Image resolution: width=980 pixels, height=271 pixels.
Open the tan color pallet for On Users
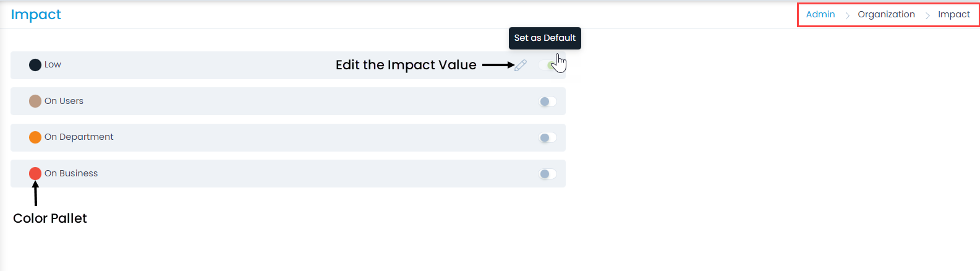35,101
